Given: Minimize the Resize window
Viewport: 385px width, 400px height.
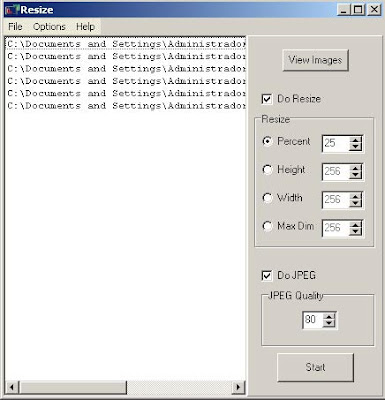Looking at the screenshot, I should 344,10.
